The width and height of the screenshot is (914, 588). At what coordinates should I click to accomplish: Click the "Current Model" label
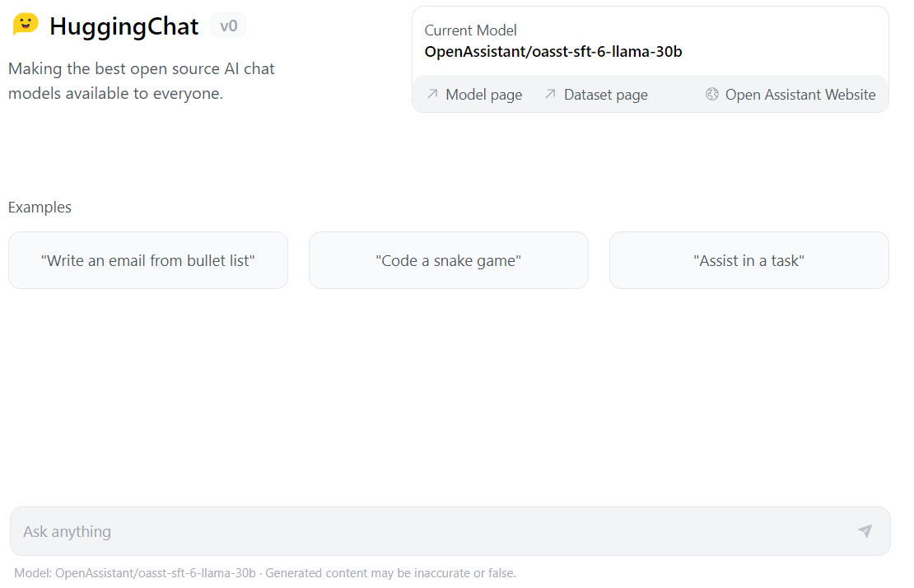(x=470, y=30)
